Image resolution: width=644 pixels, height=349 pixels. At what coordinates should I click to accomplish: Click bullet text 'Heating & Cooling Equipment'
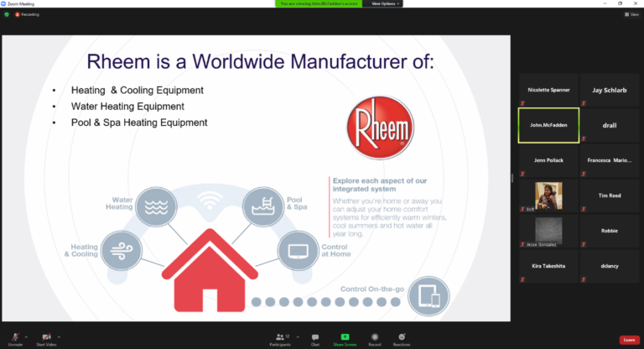click(x=138, y=90)
